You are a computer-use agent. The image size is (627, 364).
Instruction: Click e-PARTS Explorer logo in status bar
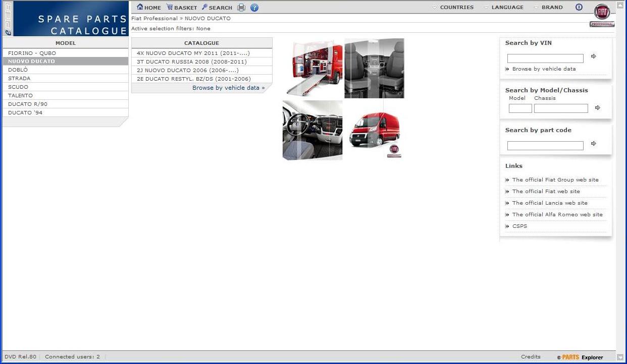tap(580, 357)
